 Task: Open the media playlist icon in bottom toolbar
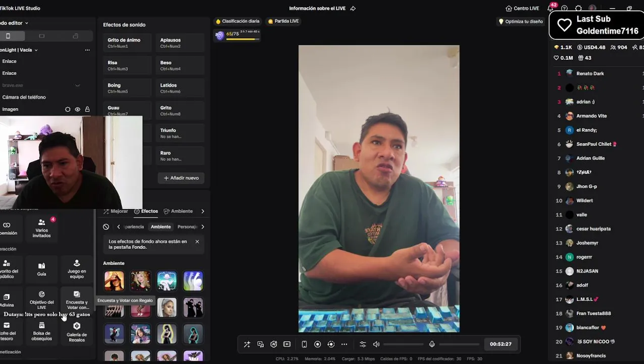point(261,344)
